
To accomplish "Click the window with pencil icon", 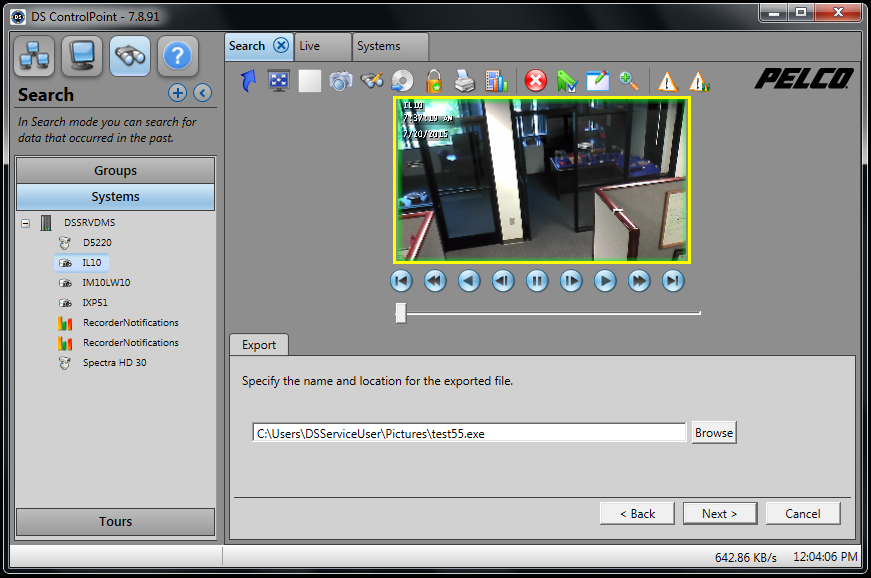I will coord(598,81).
